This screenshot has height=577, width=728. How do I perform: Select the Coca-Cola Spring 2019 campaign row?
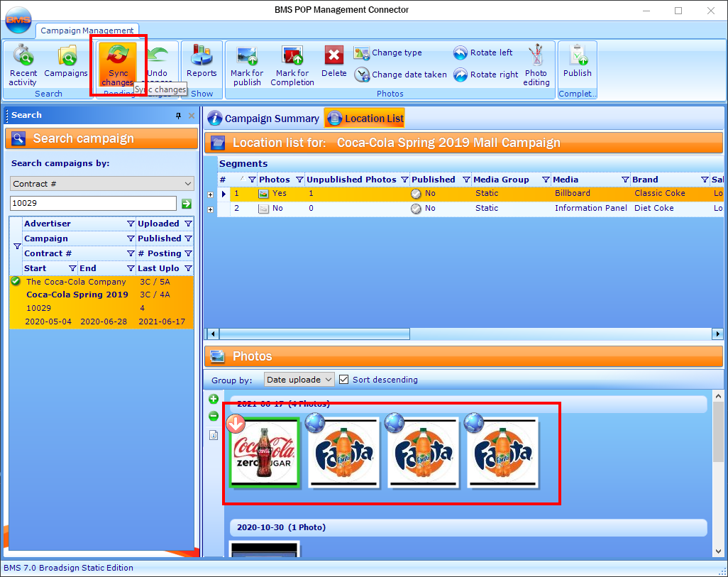coord(101,302)
